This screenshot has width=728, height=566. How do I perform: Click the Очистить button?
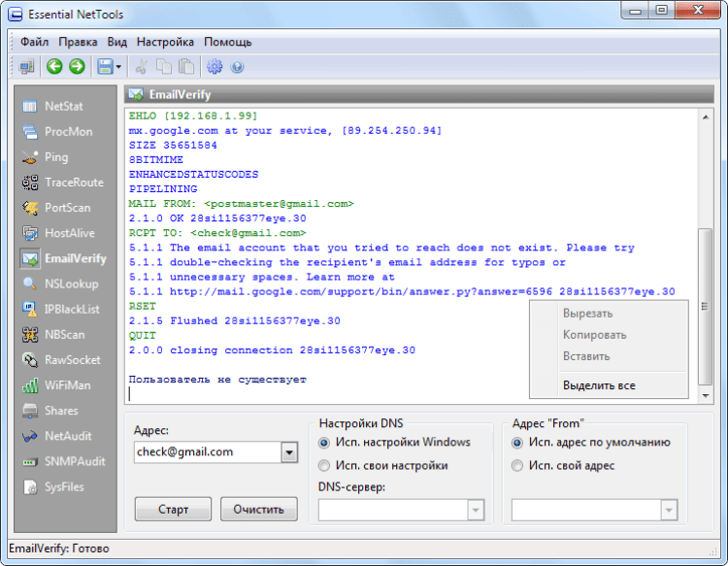click(258, 510)
